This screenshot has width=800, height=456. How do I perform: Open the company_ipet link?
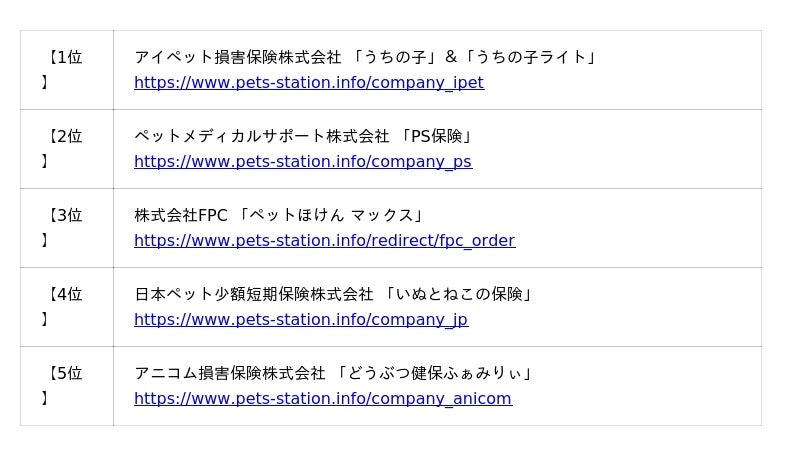(x=308, y=83)
